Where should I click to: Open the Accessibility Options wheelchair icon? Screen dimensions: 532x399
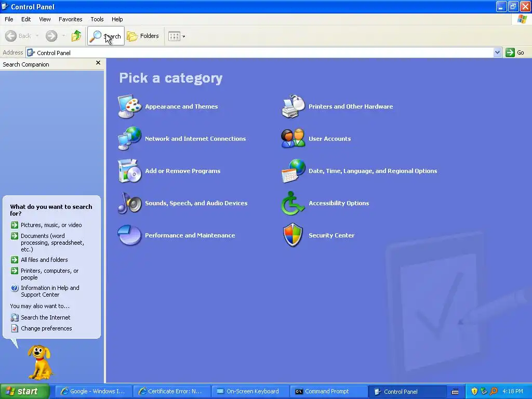[294, 203]
